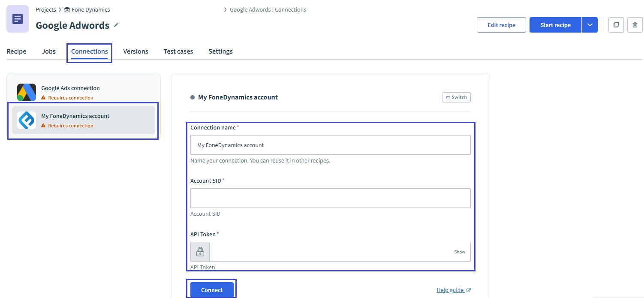Click the recipe document icon beside Google Adwords
The image size is (644, 298).
[18, 19]
